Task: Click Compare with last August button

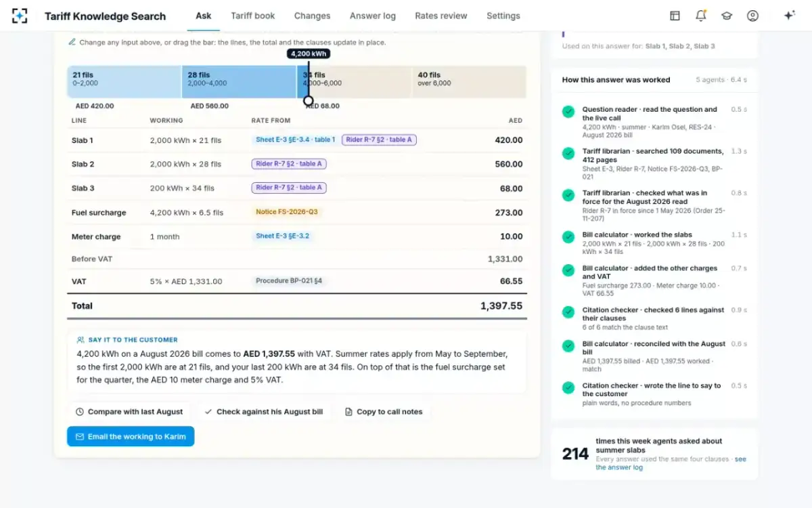Action: pos(129,411)
